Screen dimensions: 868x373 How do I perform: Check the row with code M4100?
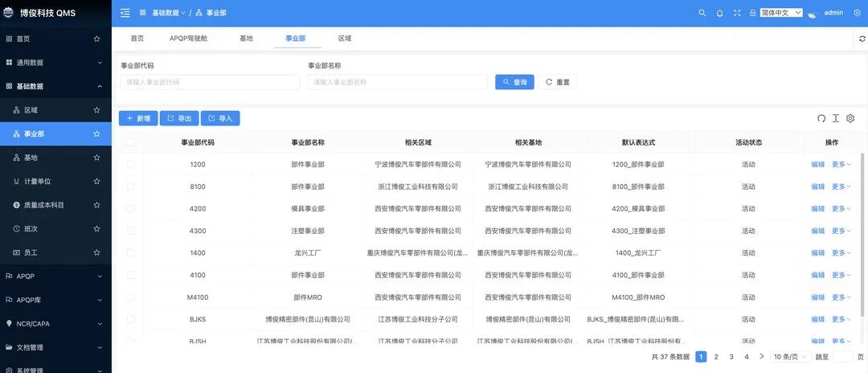(x=131, y=297)
